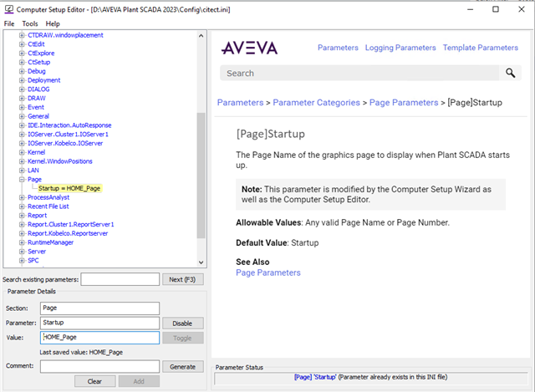
Task: Select Report.Cluster1.ReportServer1 tree item
Action: (70, 225)
